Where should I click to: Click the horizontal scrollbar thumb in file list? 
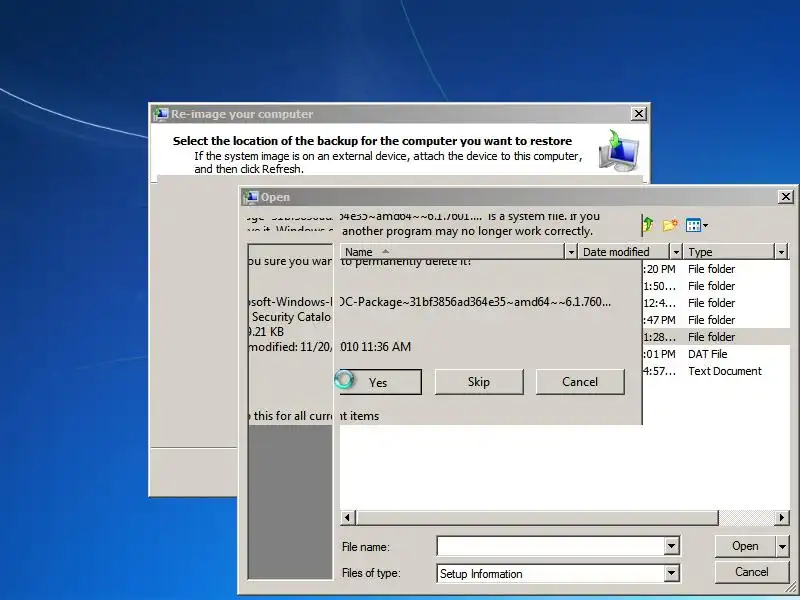tap(537, 517)
